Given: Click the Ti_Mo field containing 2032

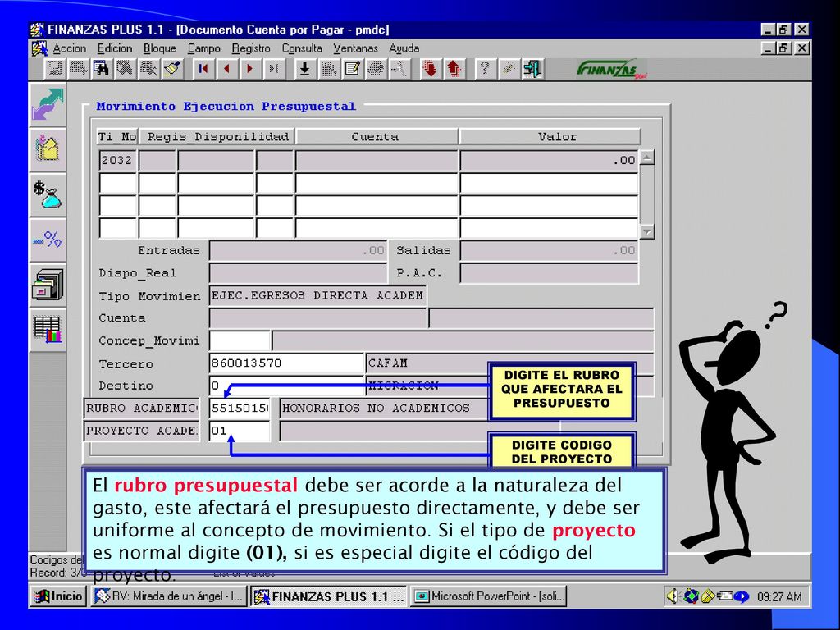Looking at the screenshot, I should (118, 160).
